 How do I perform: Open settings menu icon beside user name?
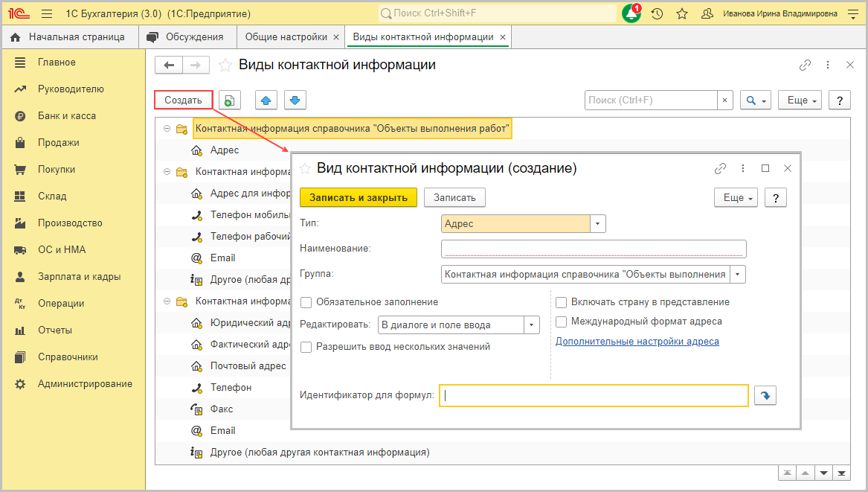[853, 14]
